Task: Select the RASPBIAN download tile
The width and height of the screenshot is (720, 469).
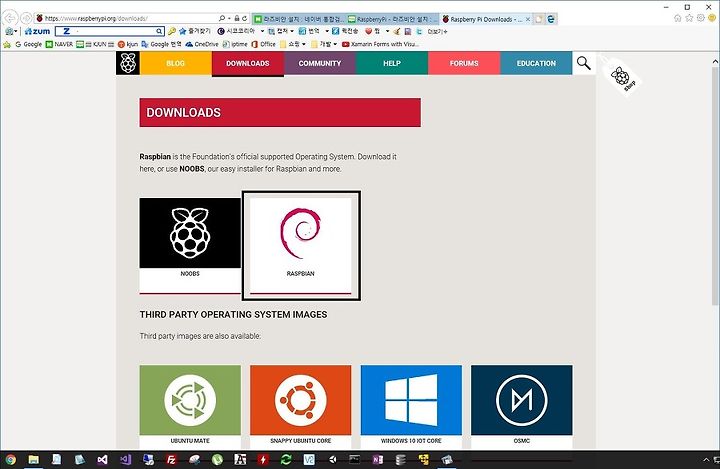Action: pos(301,246)
